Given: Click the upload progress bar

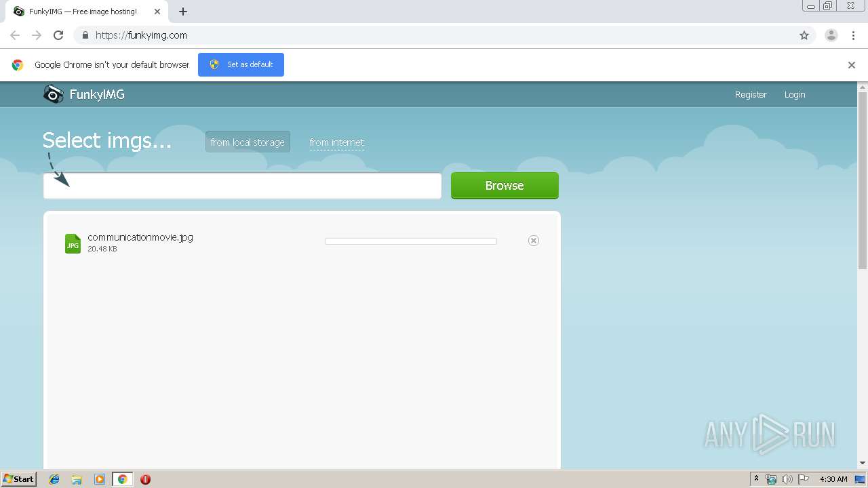Looking at the screenshot, I should coord(411,241).
